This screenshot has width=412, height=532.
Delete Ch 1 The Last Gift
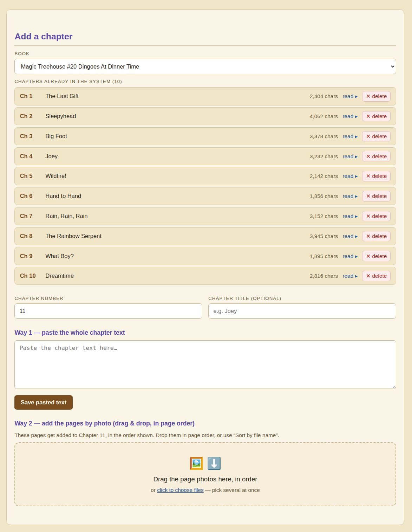coord(376,96)
